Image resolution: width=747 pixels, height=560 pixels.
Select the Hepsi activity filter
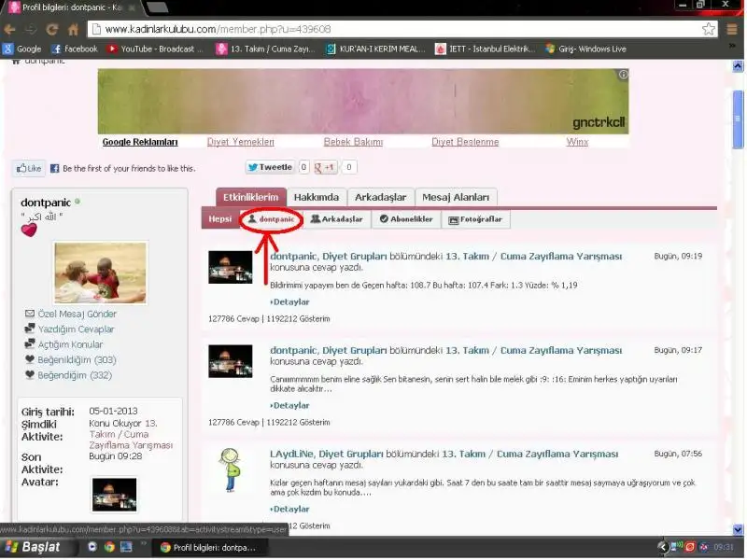click(x=220, y=219)
